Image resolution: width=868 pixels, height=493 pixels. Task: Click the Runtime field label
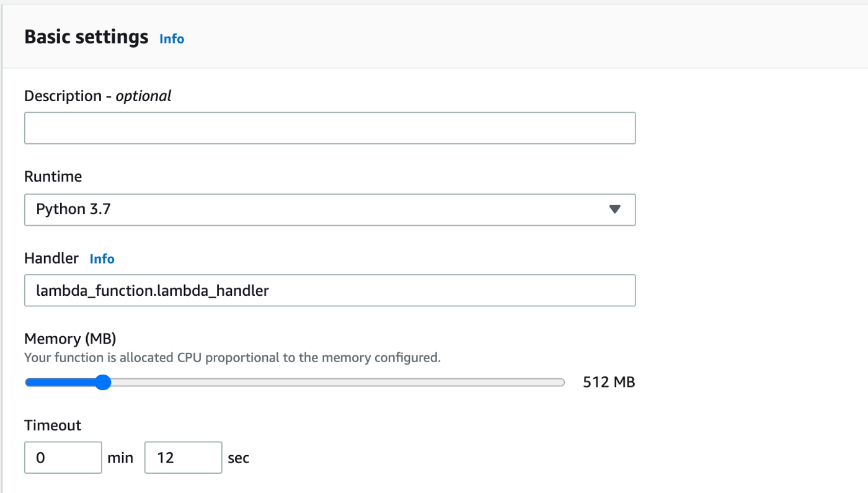tap(53, 177)
